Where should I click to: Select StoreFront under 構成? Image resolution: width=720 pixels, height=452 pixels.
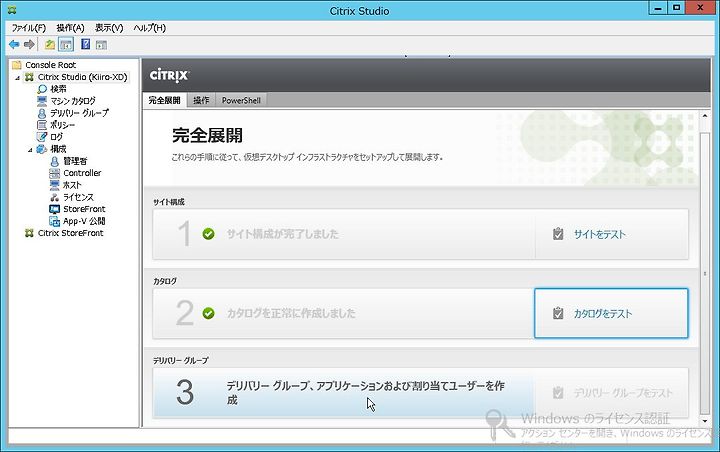click(84, 209)
